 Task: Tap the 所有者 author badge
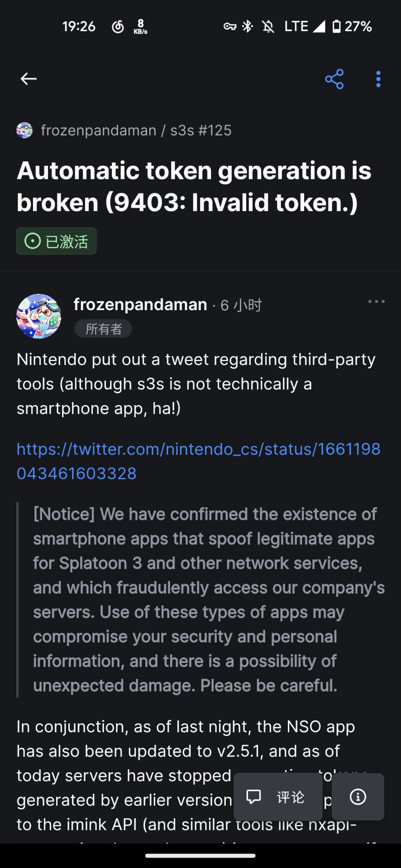click(x=103, y=329)
